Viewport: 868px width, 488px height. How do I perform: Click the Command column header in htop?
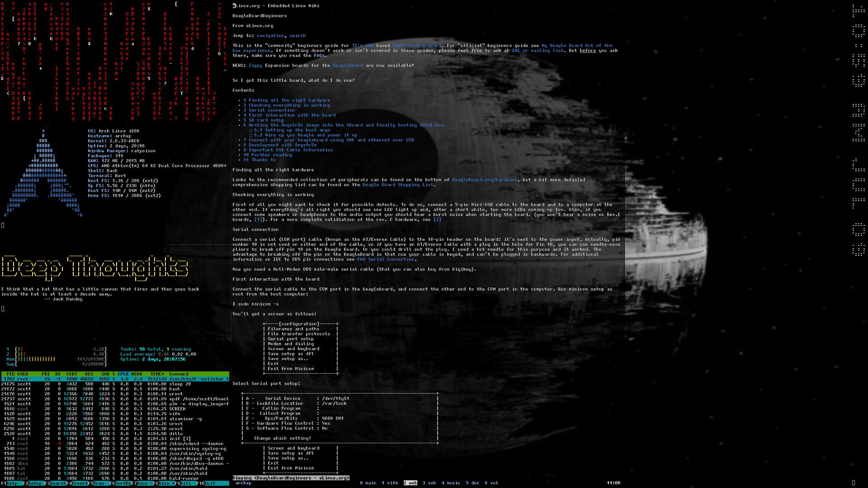(x=179, y=374)
